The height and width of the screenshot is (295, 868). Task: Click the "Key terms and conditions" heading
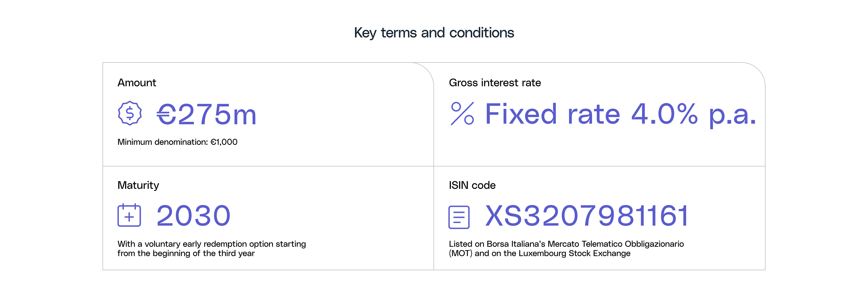pyautogui.click(x=434, y=33)
